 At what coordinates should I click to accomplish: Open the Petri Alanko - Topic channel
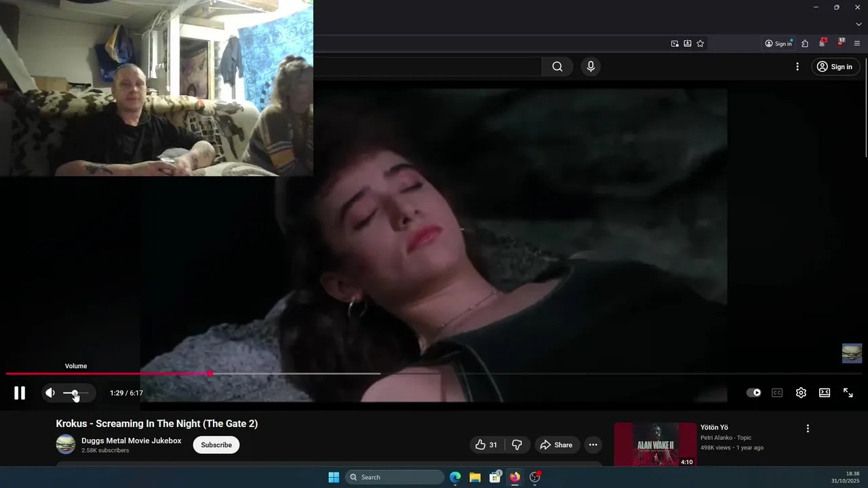pos(726,438)
